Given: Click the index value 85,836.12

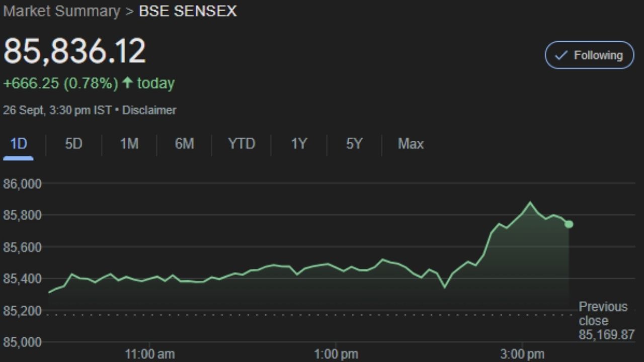Looking at the screenshot, I should point(74,51).
